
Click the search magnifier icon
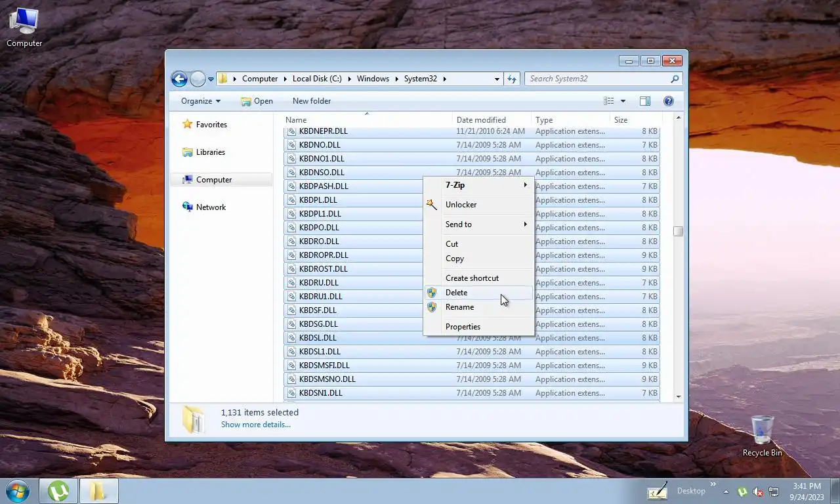675,79
